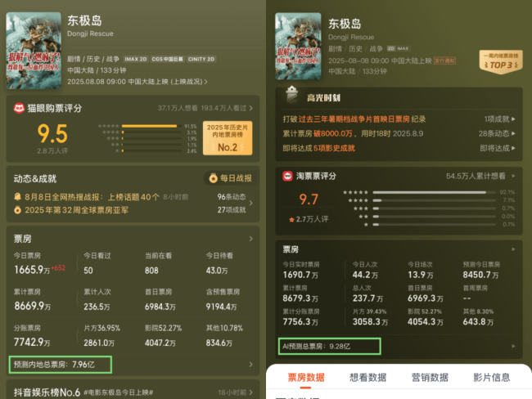Click the right 东极岛 movie poster
The width and height of the screenshot is (532, 399).
coord(298,46)
